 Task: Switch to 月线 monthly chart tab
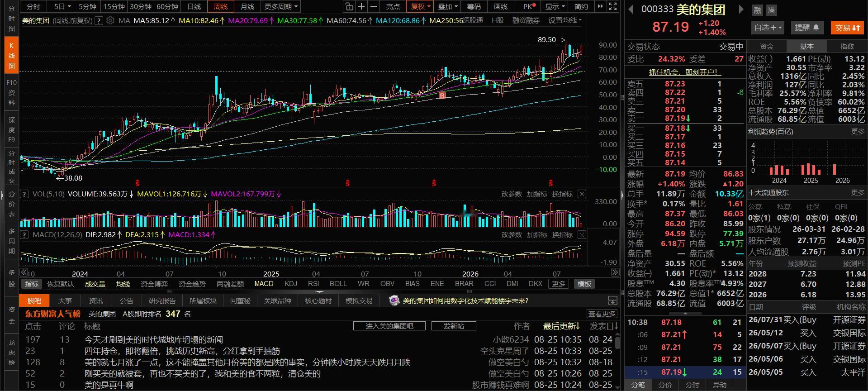[x=247, y=7]
